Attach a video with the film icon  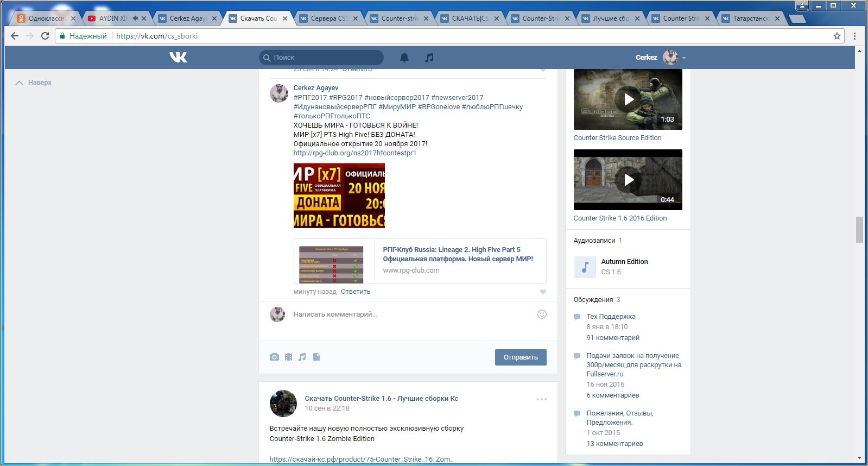point(288,357)
